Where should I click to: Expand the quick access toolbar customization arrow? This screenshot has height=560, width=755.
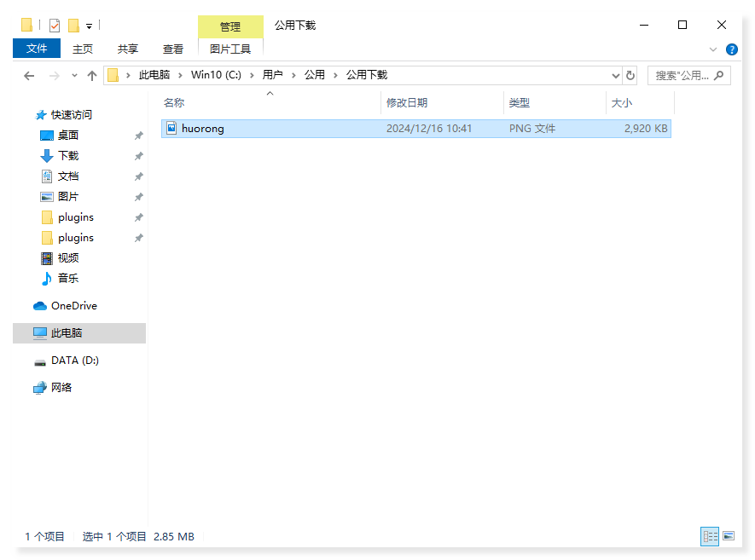88,26
